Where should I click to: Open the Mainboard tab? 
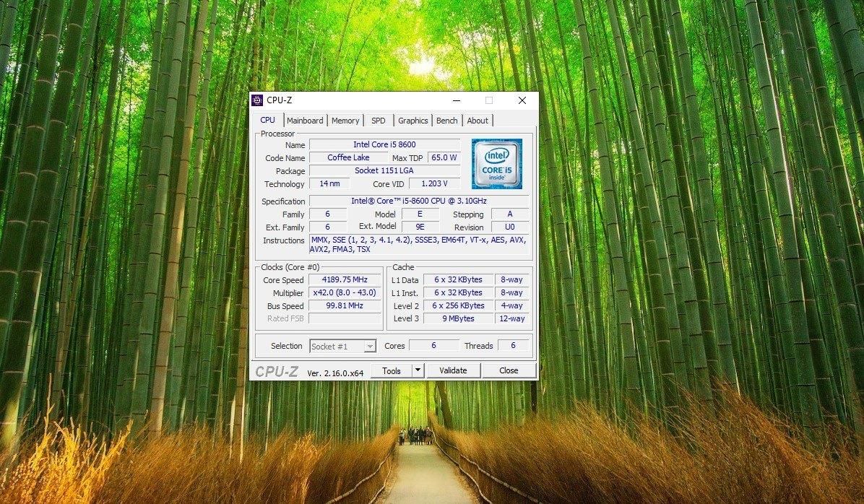pyautogui.click(x=305, y=121)
